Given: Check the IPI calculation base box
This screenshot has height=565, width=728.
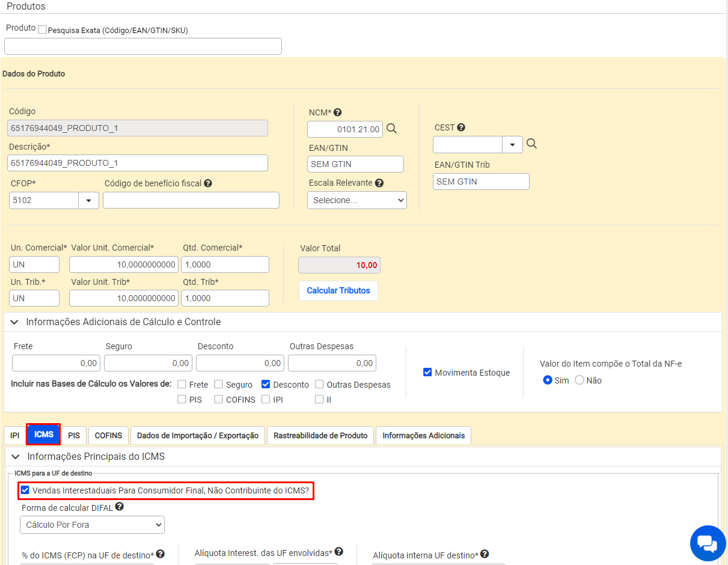Looking at the screenshot, I should (266, 399).
